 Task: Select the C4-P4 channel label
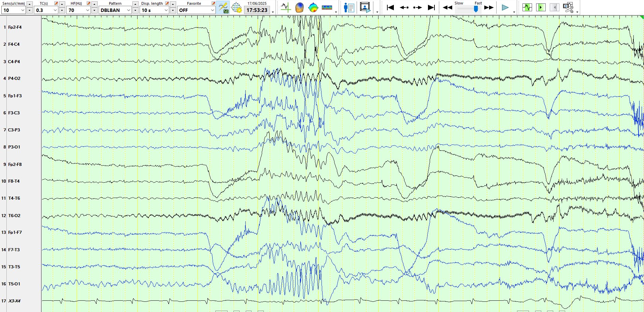pos(14,62)
